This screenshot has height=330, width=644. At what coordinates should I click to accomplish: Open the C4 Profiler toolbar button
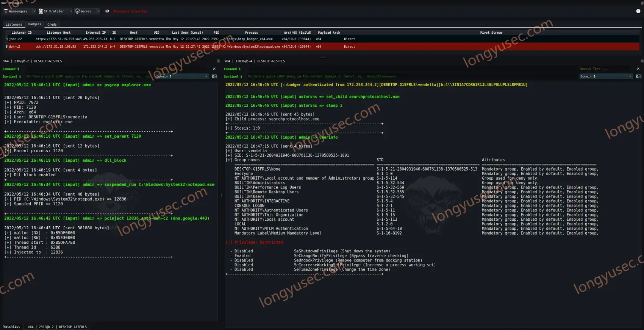pos(52,11)
